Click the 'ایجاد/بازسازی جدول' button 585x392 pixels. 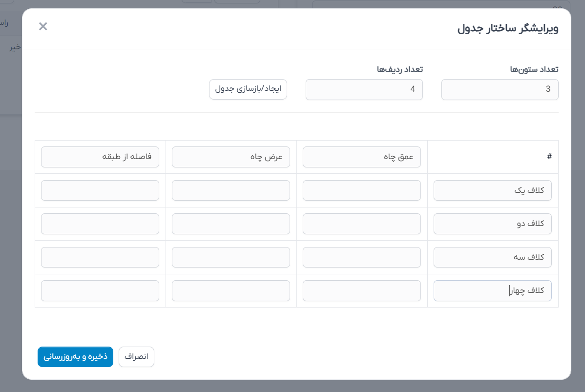point(248,89)
